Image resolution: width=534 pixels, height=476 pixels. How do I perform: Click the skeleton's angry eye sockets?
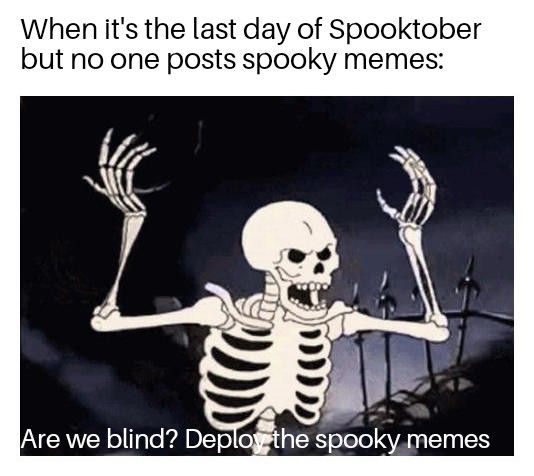309,255
